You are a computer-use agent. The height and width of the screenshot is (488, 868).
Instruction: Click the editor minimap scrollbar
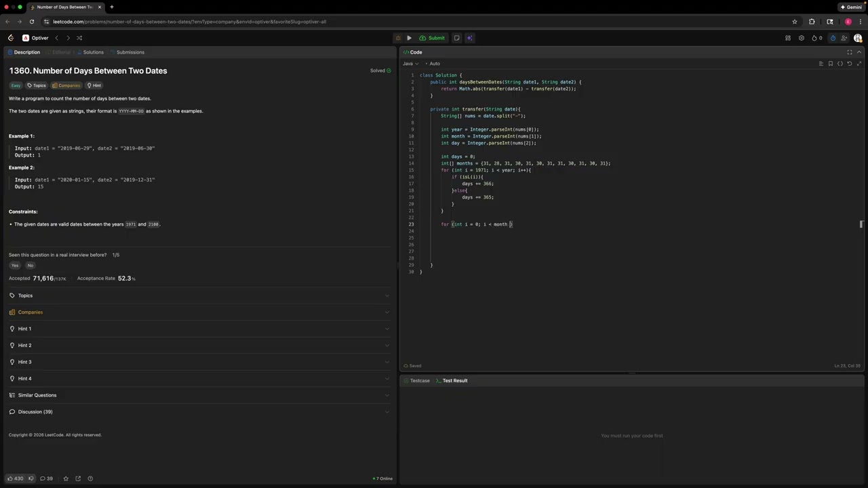click(861, 224)
